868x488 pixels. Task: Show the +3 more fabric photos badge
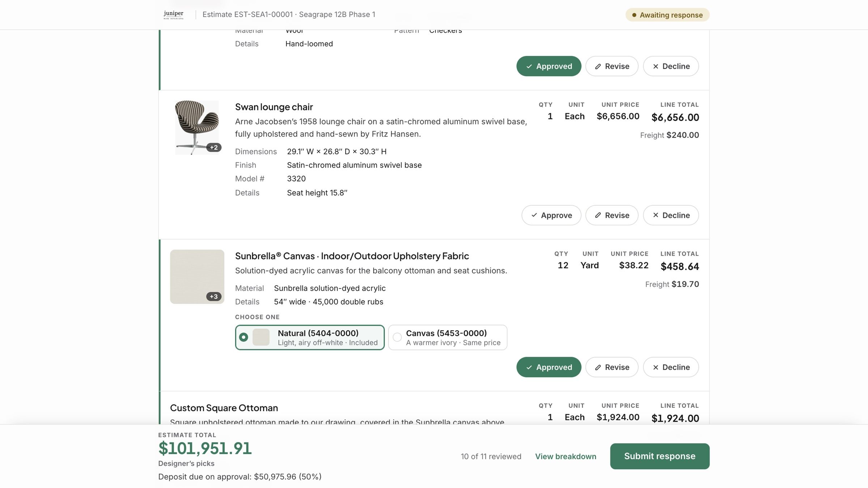[214, 297]
